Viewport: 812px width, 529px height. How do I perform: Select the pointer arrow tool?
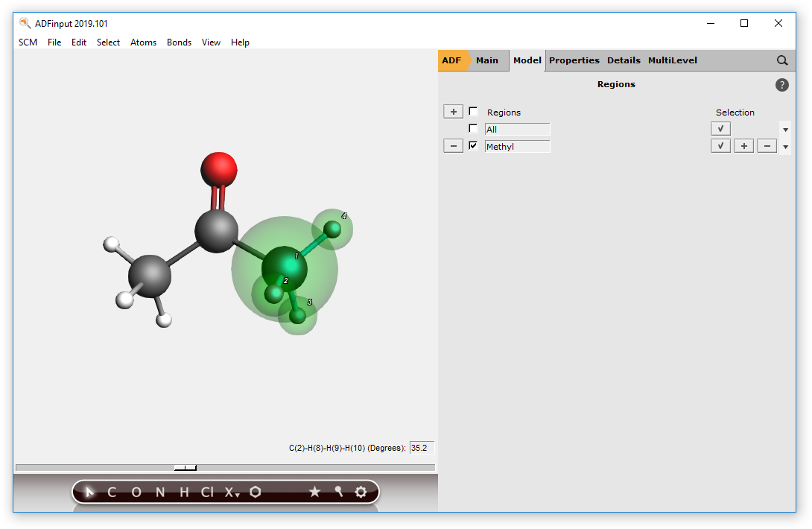coord(90,492)
